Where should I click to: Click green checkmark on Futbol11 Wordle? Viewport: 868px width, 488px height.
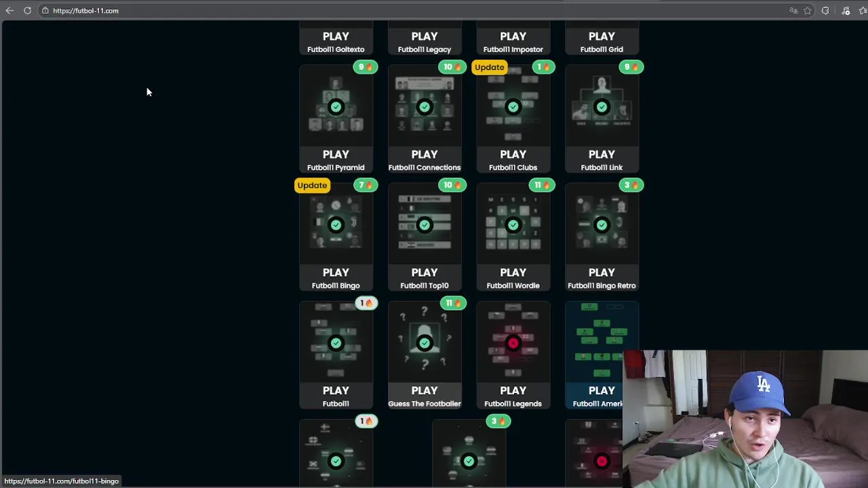click(513, 225)
